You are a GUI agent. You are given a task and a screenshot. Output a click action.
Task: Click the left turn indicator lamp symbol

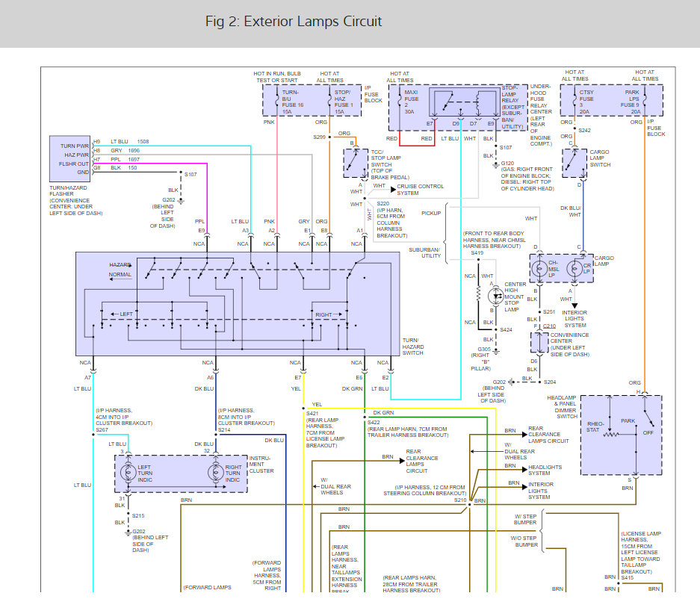point(128,472)
